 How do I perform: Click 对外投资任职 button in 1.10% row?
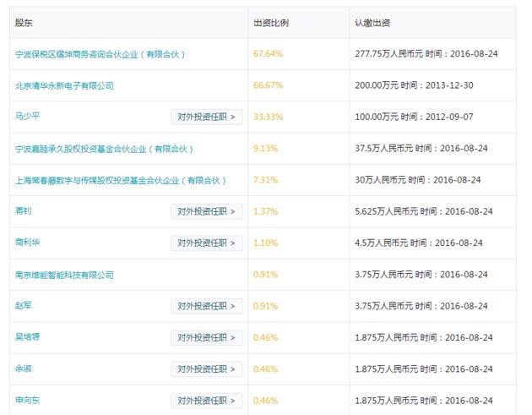tap(207, 243)
